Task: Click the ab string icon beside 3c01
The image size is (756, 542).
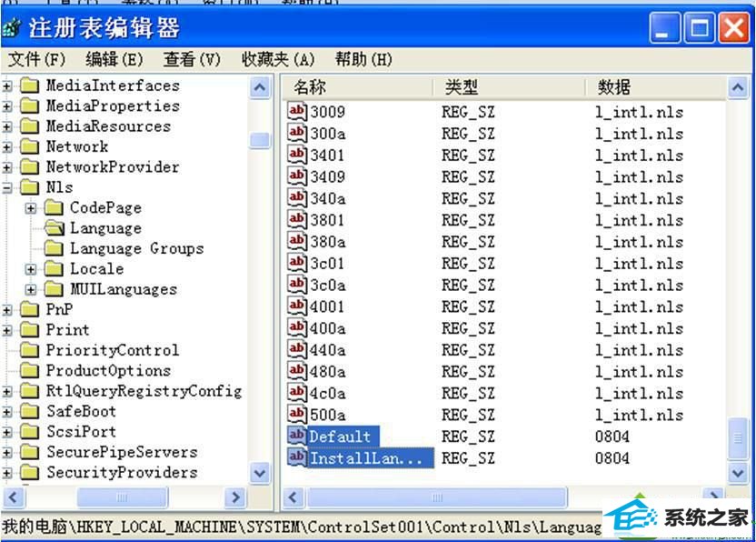Action: tap(297, 263)
